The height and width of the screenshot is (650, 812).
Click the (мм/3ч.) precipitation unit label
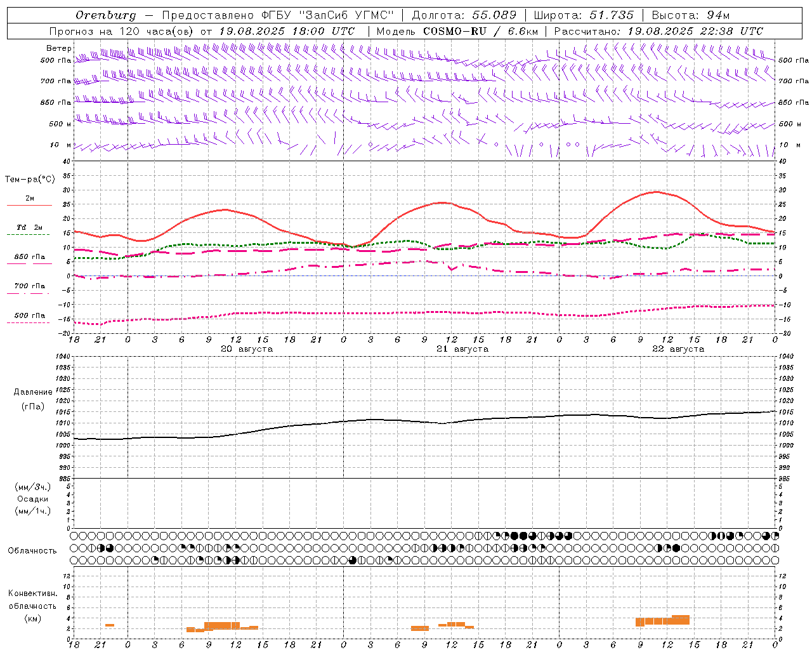[33, 487]
